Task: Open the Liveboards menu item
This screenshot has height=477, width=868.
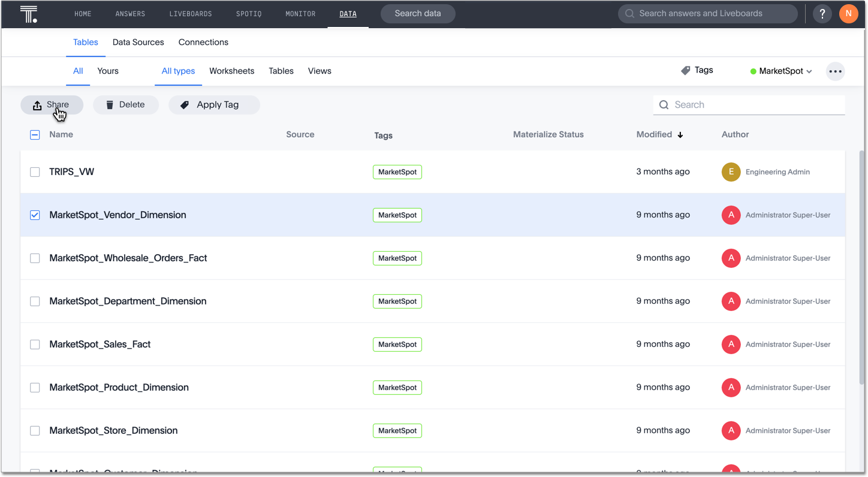Action: click(190, 14)
